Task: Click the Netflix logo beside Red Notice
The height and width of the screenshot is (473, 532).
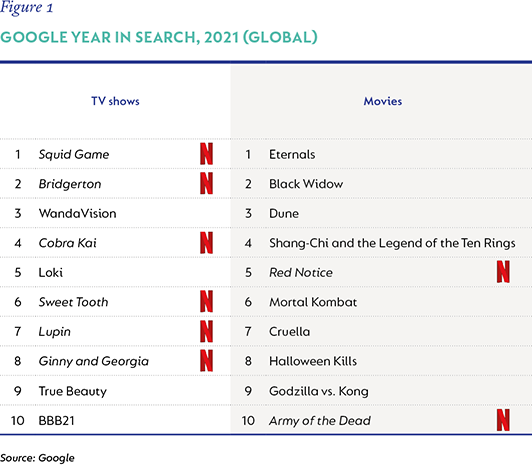Action: [x=503, y=272]
